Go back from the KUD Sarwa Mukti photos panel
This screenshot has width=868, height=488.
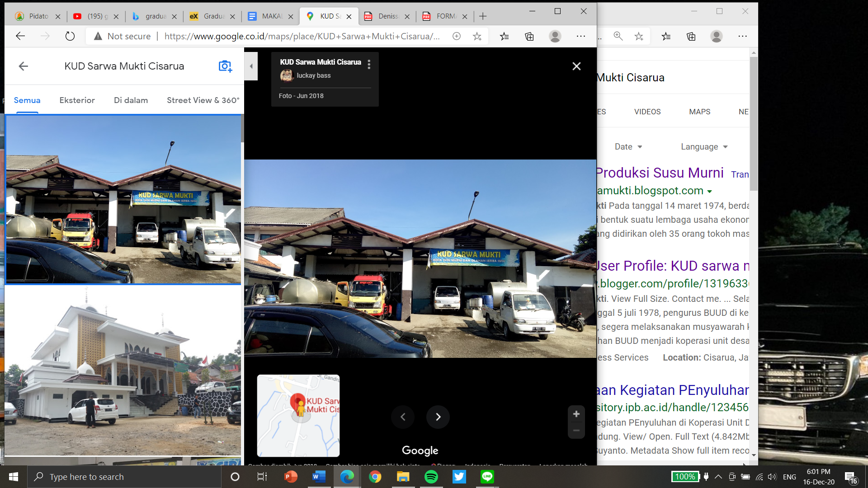(24, 66)
